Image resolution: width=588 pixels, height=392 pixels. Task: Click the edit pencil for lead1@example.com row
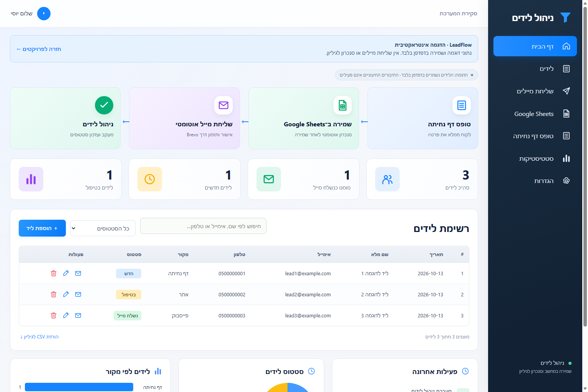pos(66,273)
